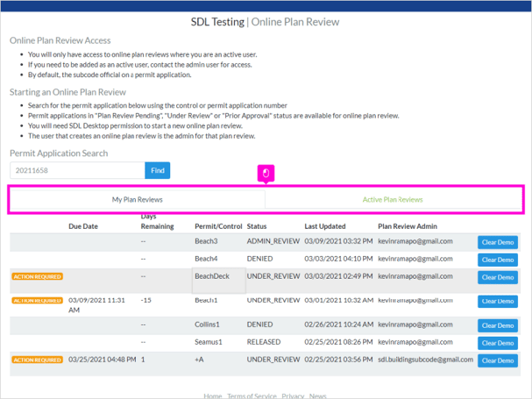532x399 pixels.
Task: Click the Permit/Control column header
Action: [x=218, y=226]
